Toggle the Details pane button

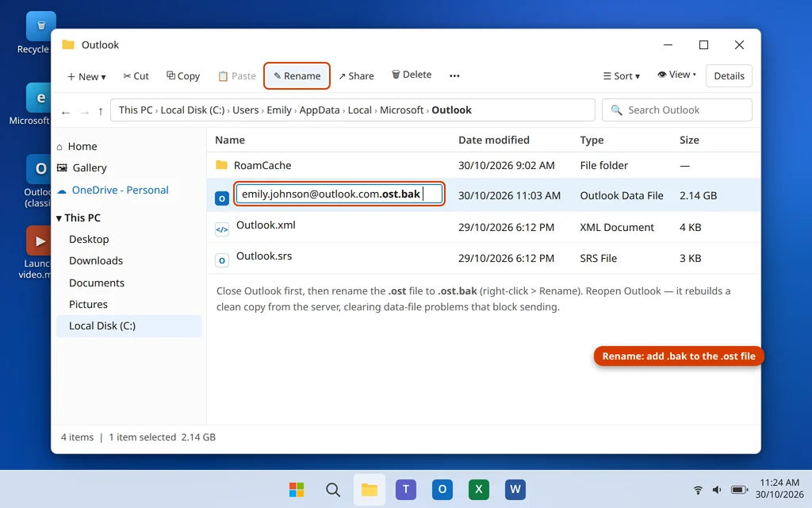click(729, 76)
